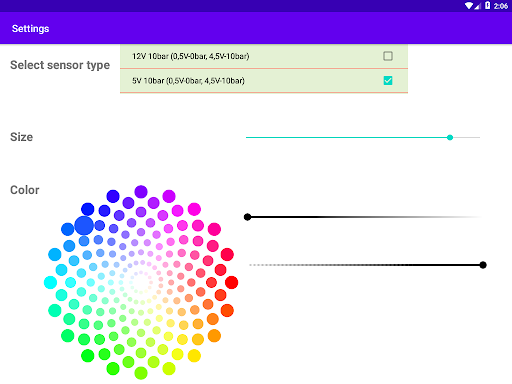Pick the lime green dot at wheel's bottom
This screenshot has width=512, height=384.
tap(141, 373)
